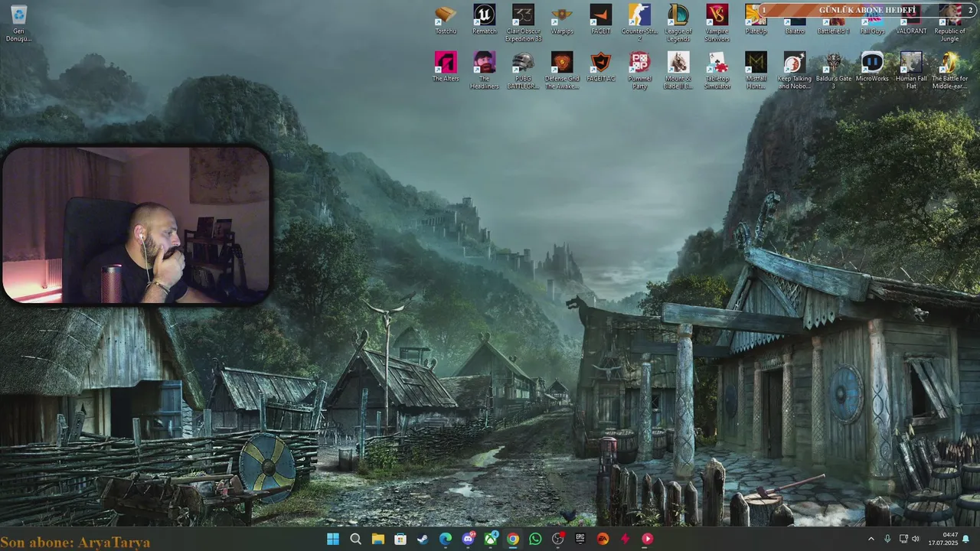Launch Steam from the taskbar
This screenshot has height=551, width=980.
423,539
